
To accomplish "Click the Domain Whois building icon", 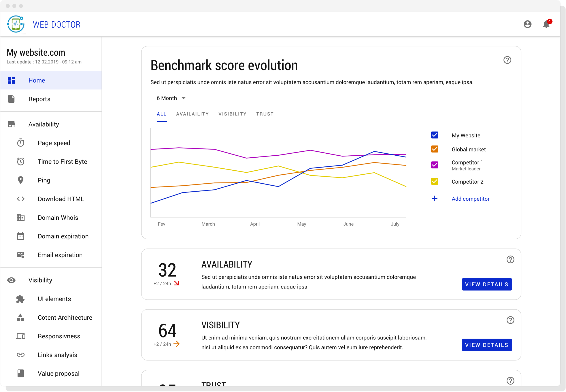I will coord(21,217).
